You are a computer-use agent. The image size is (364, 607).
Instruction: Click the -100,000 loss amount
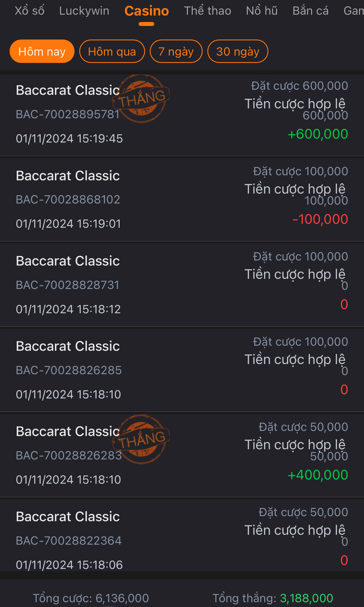(x=320, y=219)
